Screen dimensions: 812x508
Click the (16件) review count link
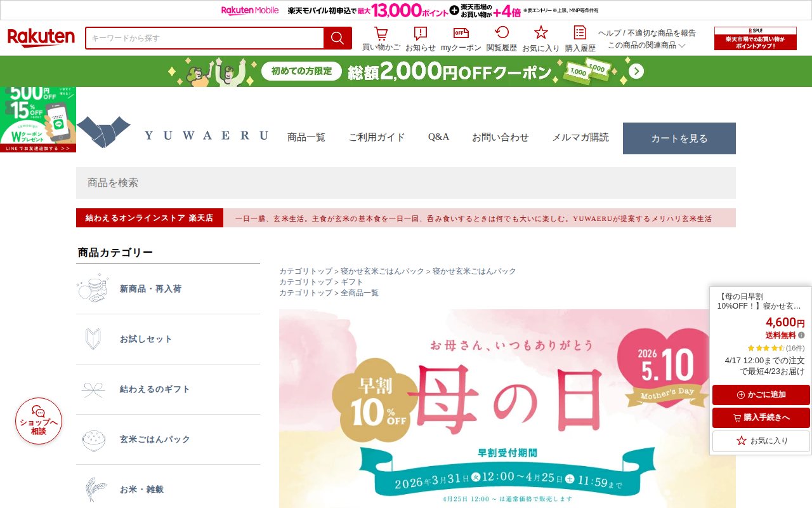tap(795, 348)
